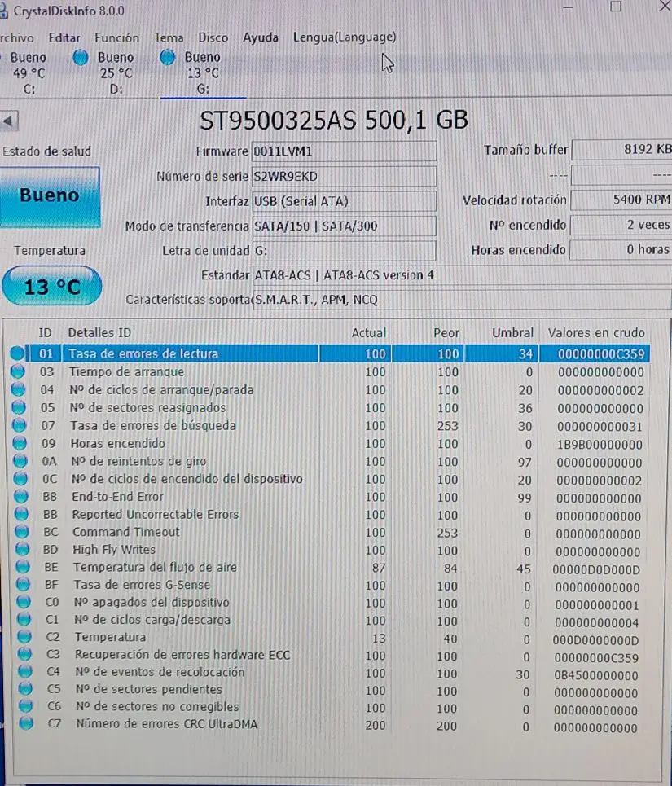Click status icon for attribute 01
This screenshot has width=672, height=786.
(17, 353)
